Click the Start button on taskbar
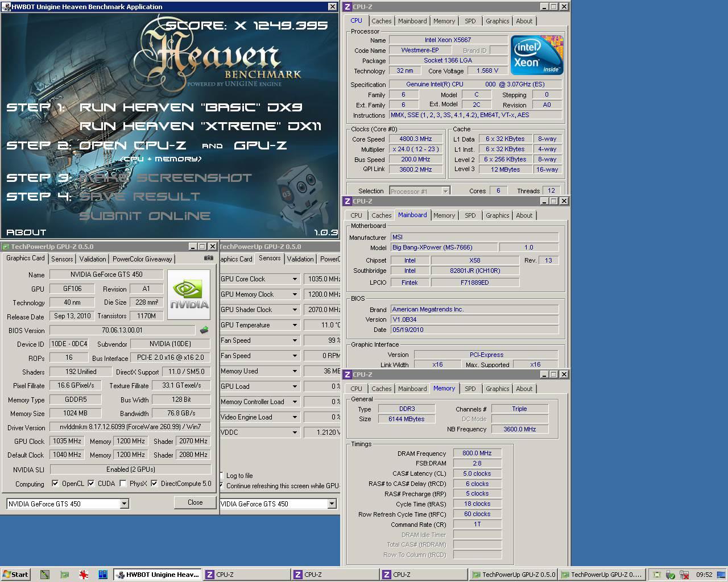728x582 pixels. point(15,575)
